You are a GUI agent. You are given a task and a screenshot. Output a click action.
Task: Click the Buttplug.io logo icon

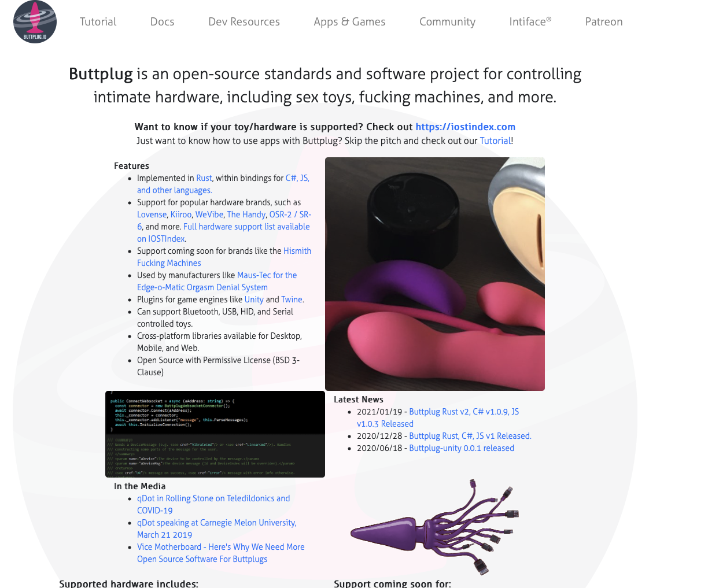point(35,22)
